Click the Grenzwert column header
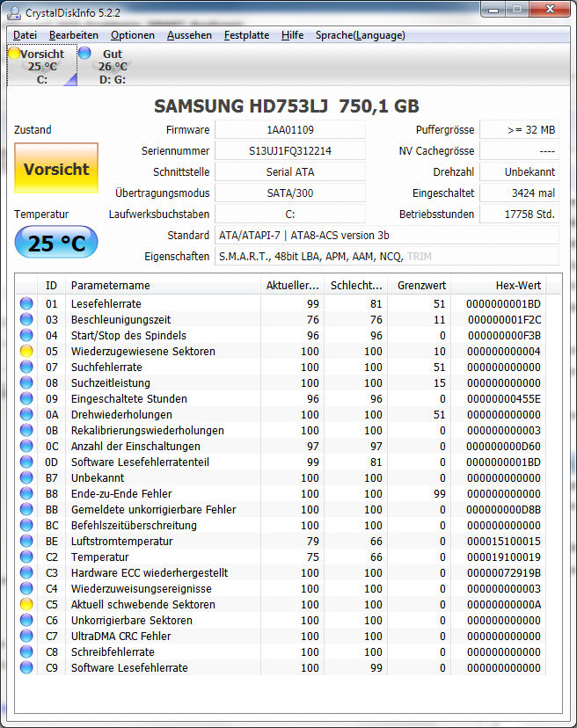 pyautogui.click(x=420, y=286)
